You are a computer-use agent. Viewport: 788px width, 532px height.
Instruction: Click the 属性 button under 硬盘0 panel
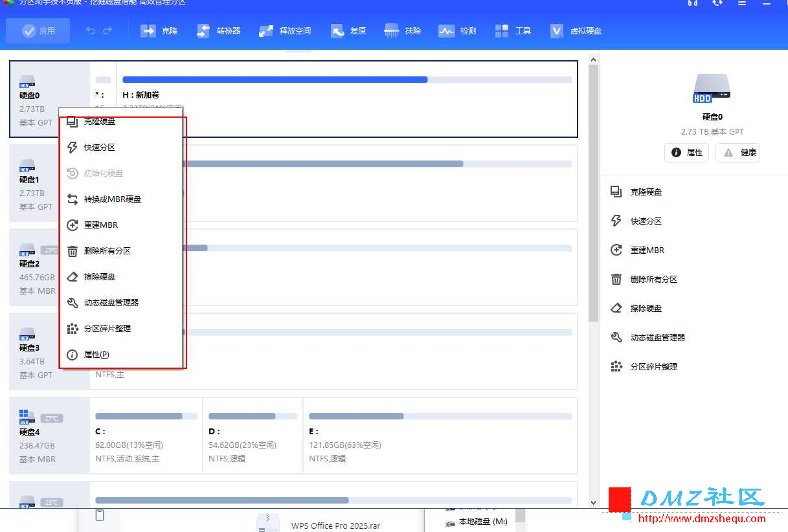686,153
